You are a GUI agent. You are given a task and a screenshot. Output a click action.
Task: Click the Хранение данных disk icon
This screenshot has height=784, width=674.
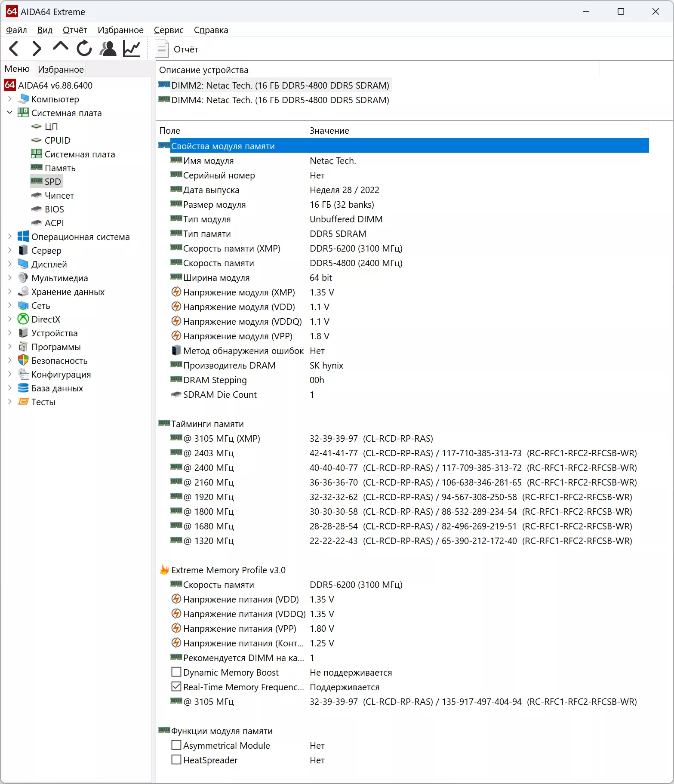[23, 292]
